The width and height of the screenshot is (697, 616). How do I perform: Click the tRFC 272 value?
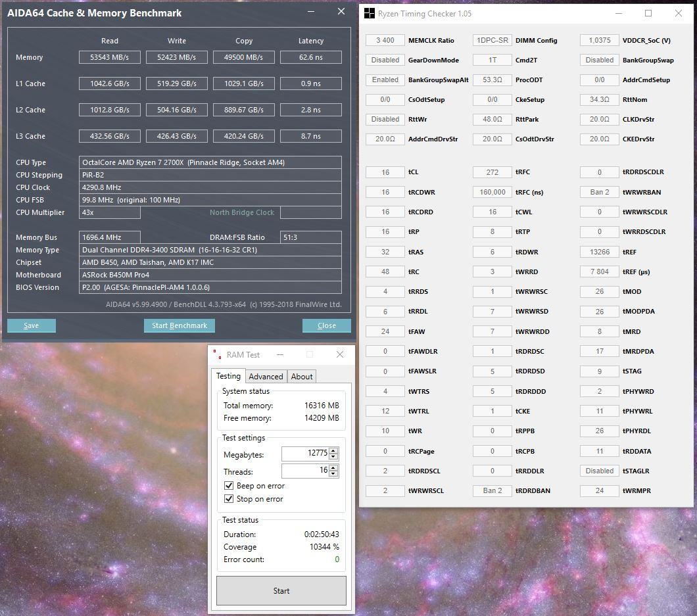click(x=492, y=172)
